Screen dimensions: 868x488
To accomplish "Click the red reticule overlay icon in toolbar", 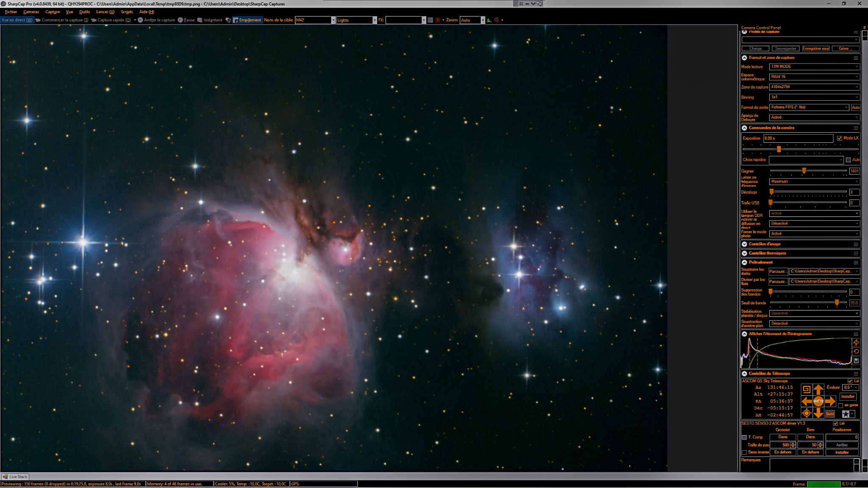I will [x=438, y=20].
